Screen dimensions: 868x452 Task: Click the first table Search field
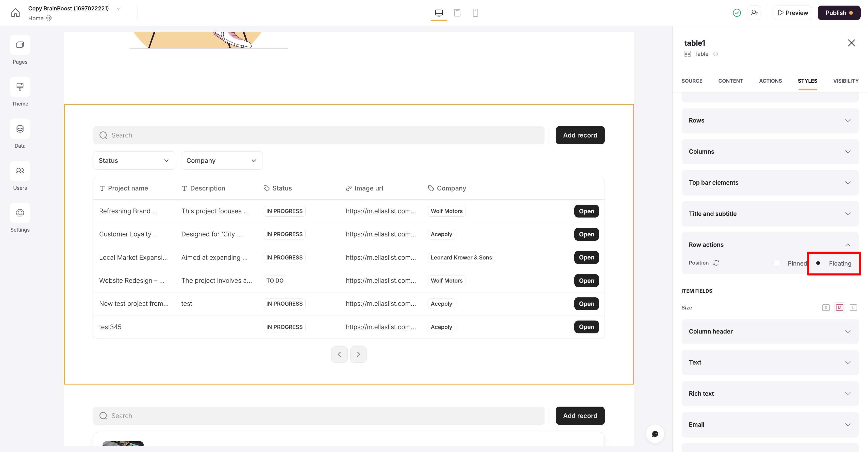click(319, 135)
